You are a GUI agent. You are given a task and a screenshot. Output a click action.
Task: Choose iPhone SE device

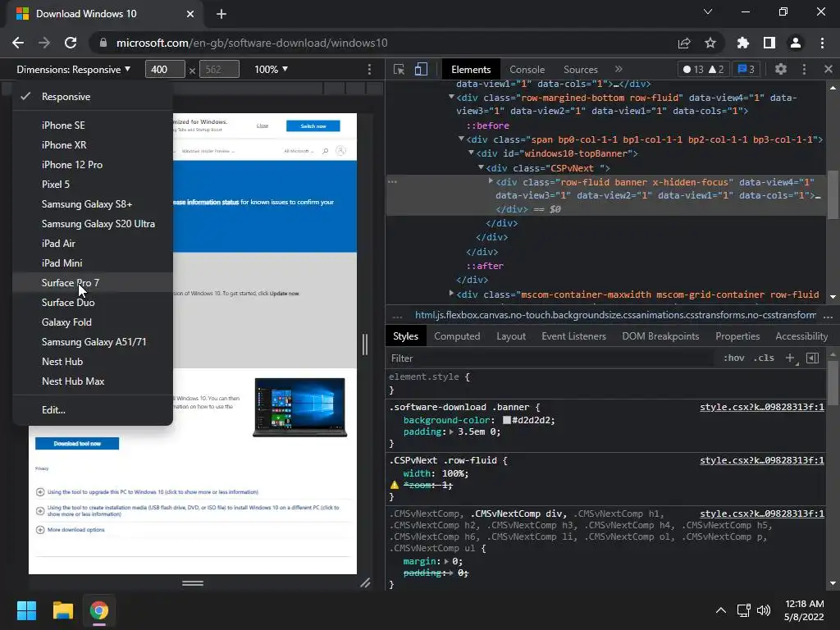pyautogui.click(x=92, y=126)
